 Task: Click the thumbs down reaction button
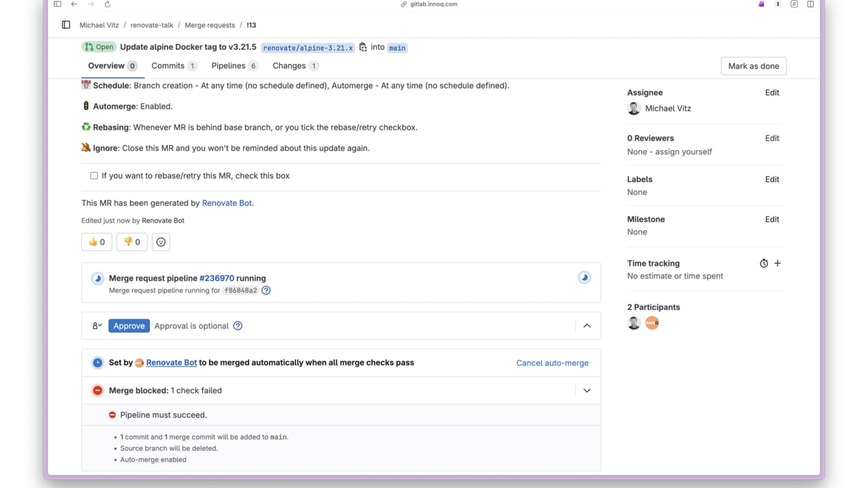click(132, 242)
